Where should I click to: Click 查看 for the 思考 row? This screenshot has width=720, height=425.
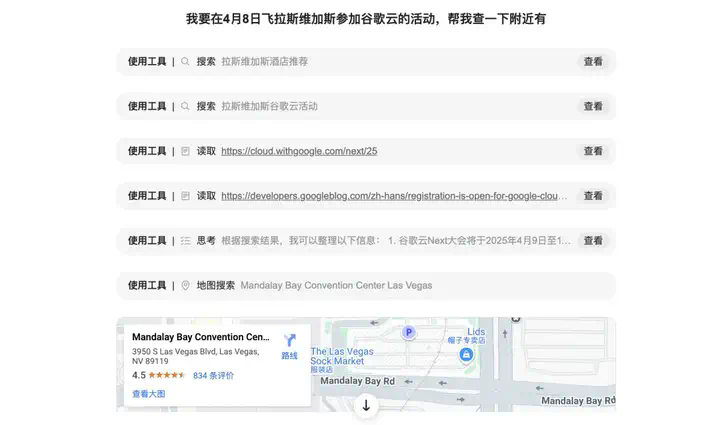593,240
